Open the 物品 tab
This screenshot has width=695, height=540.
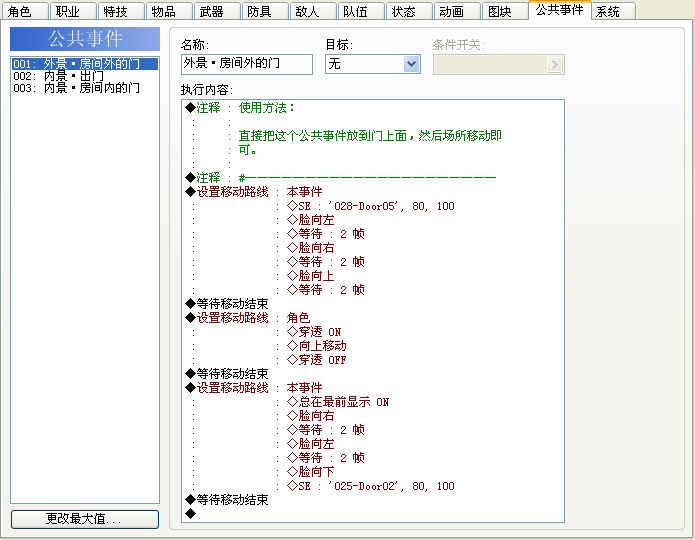tap(169, 11)
